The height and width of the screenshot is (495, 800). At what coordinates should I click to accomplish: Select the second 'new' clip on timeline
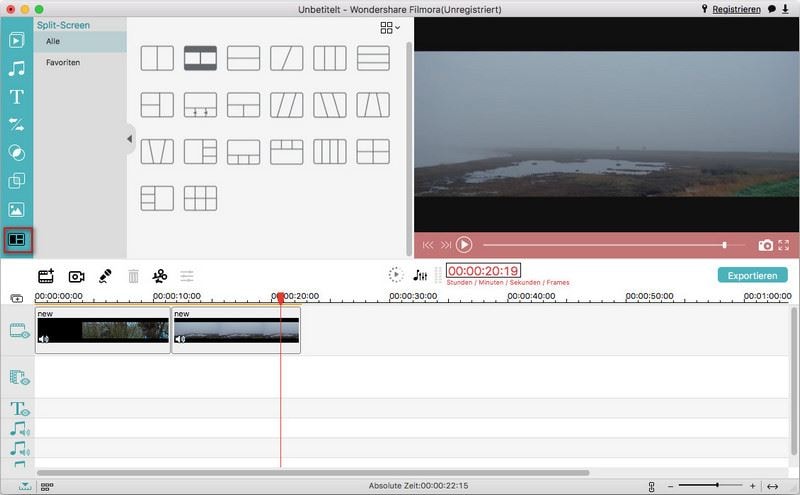[x=236, y=330]
